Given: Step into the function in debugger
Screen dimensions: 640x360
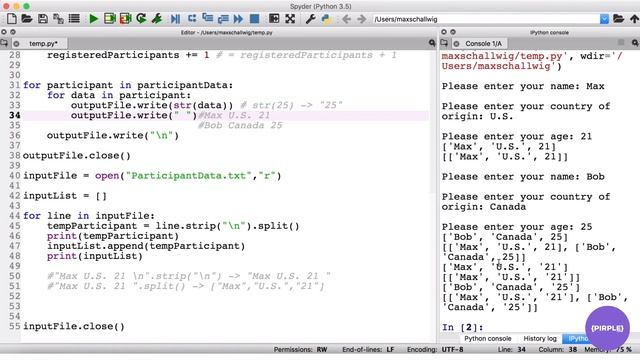Looking at the screenshot, I should [x=207, y=19].
